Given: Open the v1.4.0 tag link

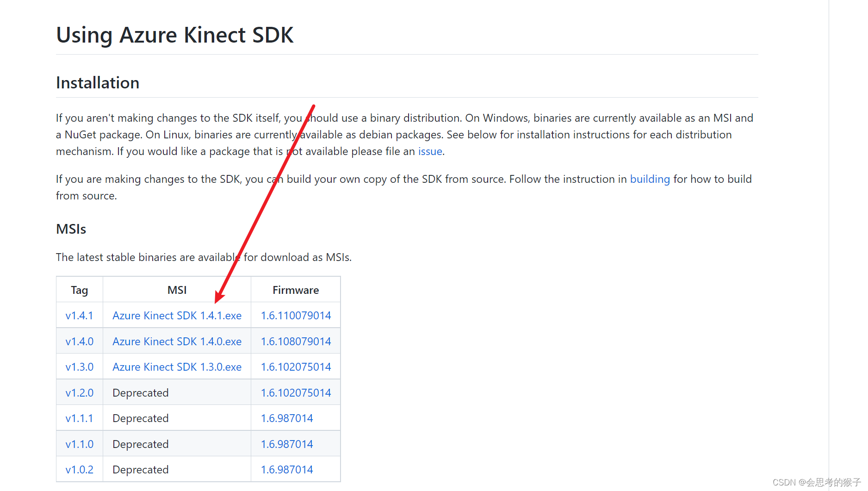Looking at the screenshot, I should pyautogui.click(x=79, y=341).
